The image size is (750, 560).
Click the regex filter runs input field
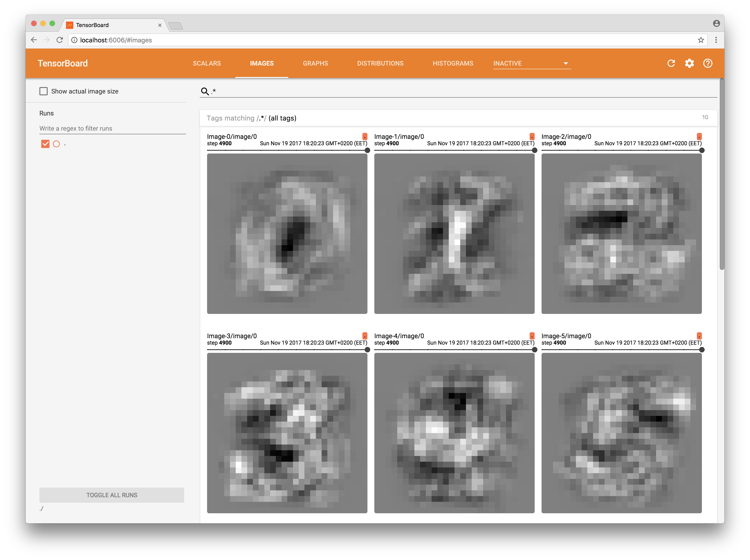(x=112, y=129)
